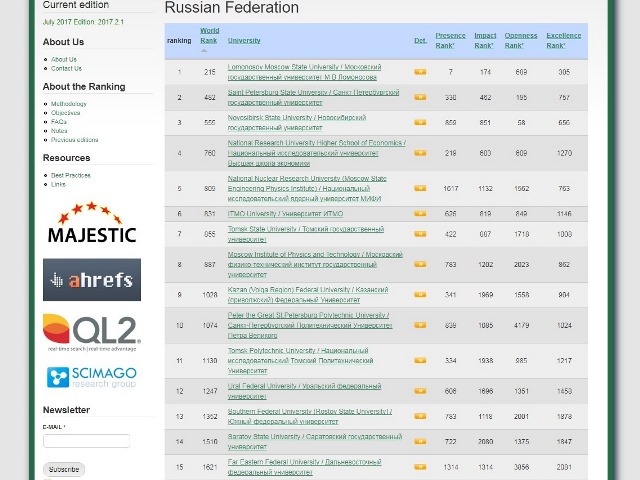Open detail icon for Saratov State University
Screen dimensions: 640x480
(420, 441)
